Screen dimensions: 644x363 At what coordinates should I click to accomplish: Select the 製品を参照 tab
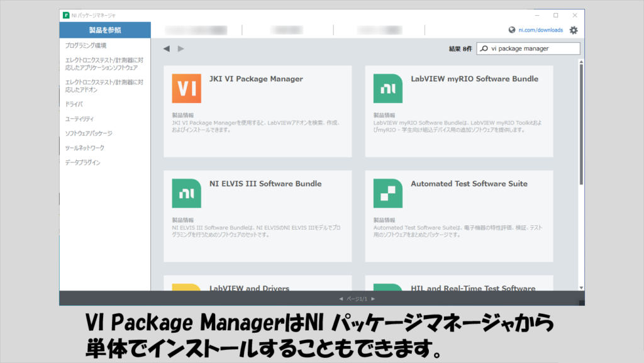pos(105,30)
